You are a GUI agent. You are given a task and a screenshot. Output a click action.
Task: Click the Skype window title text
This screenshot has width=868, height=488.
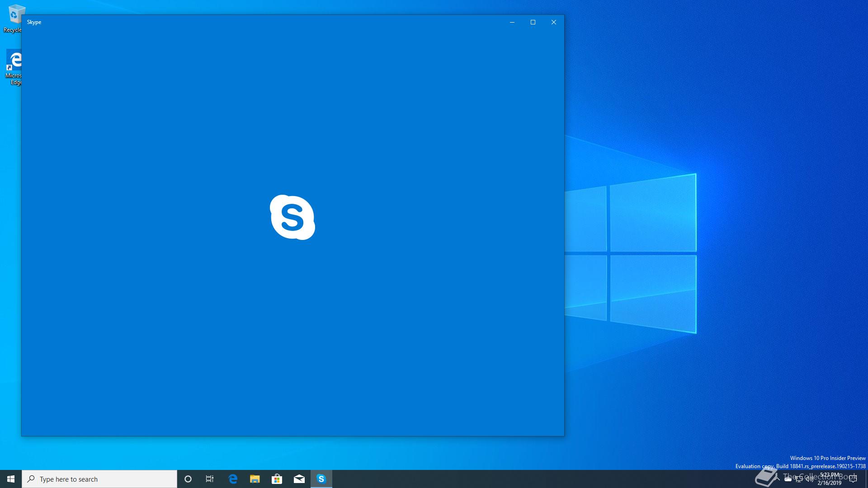pyautogui.click(x=34, y=22)
